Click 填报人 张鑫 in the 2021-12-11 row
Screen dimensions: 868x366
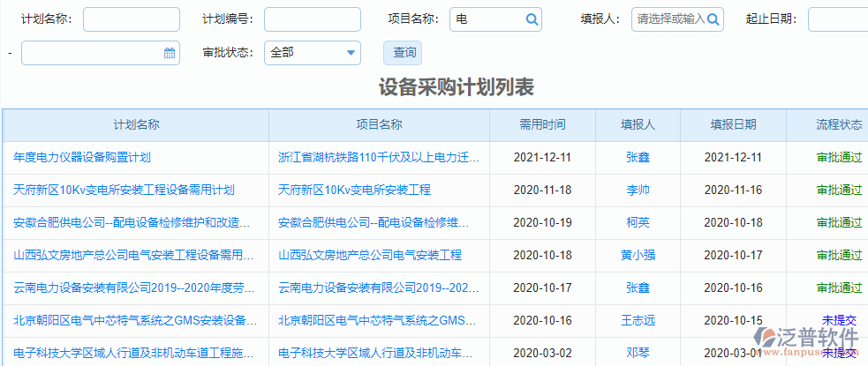pyautogui.click(x=638, y=158)
